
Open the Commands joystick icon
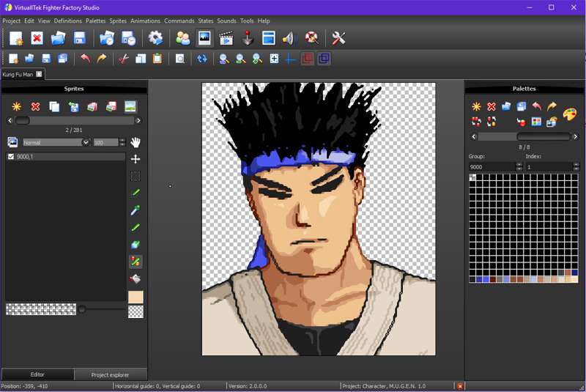(248, 38)
